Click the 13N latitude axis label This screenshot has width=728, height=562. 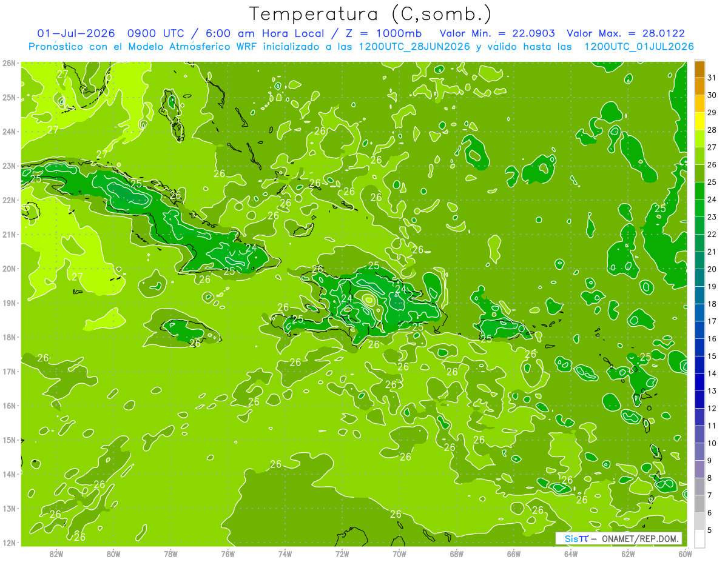tap(9, 509)
